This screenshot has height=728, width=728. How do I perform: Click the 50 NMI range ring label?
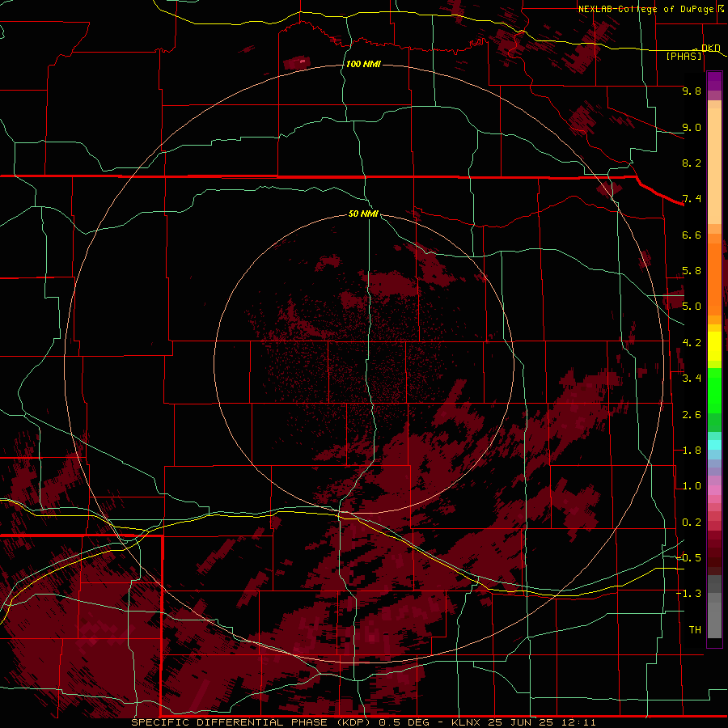(363, 214)
